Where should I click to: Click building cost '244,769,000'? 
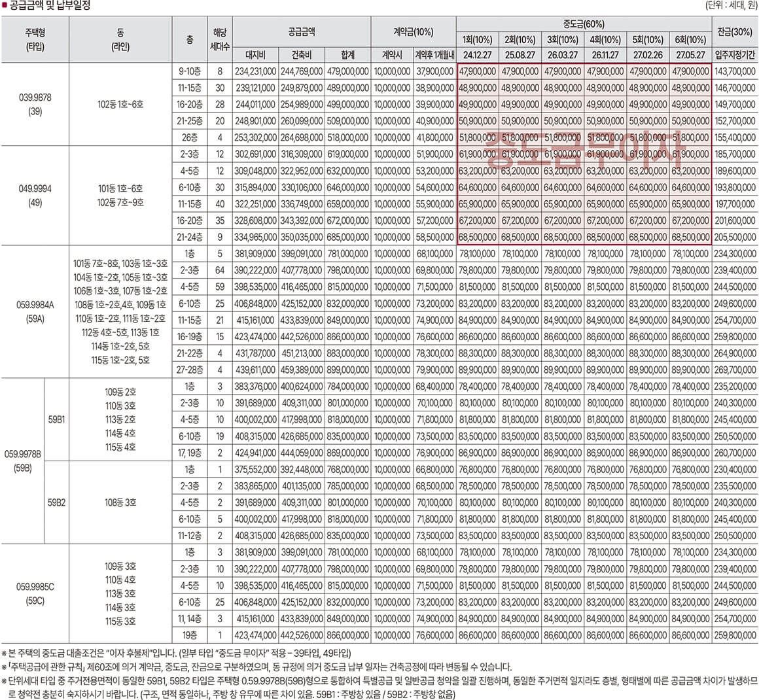(302, 71)
